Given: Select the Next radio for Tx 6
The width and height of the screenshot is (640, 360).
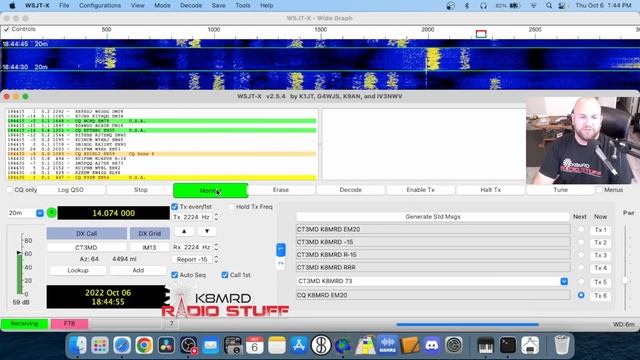Looking at the screenshot, I should point(581,295).
